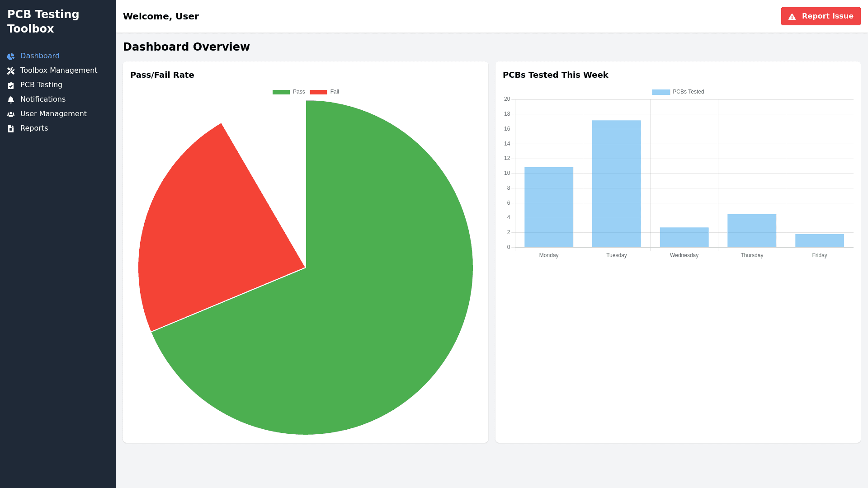Toggle the Pass legend item
Viewport: 868px width, 488px height.
299,92
